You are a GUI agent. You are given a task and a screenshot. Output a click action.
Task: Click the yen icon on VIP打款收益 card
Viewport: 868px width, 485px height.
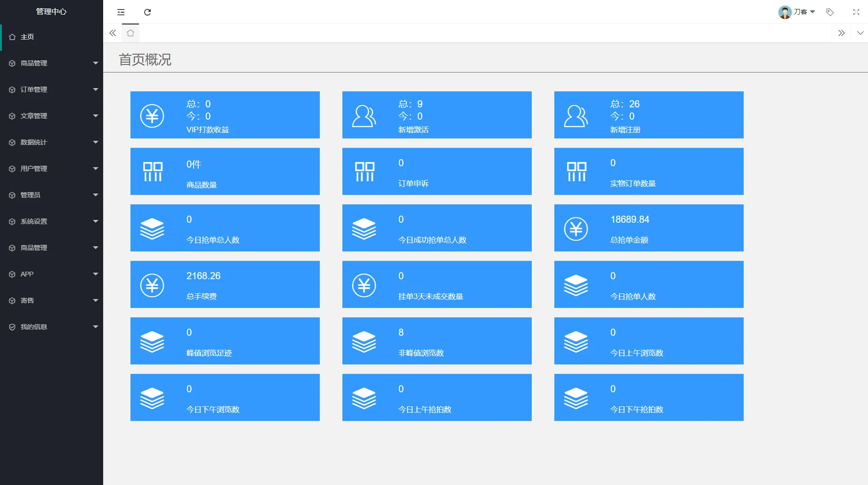click(x=152, y=115)
